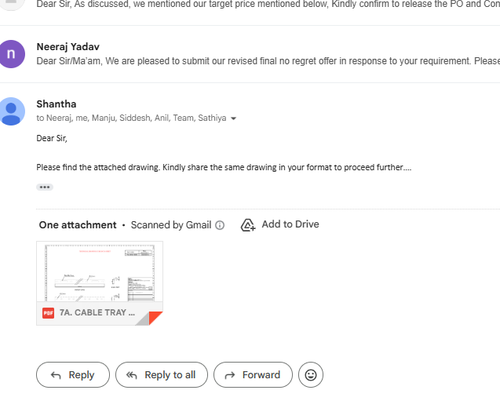The height and width of the screenshot is (397, 500).
Task: Click the sender name Shantha
Action: [x=56, y=104]
